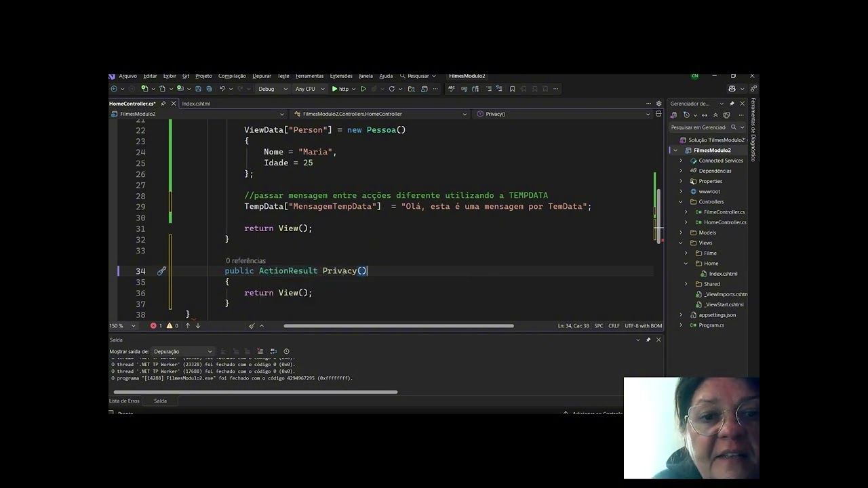Click Start Without Debugging icon

363,89
